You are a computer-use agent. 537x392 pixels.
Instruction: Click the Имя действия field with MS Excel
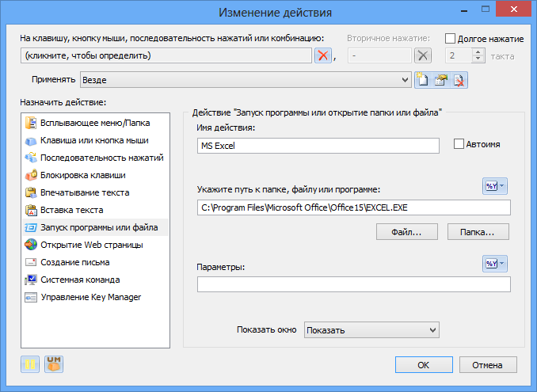coord(318,146)
